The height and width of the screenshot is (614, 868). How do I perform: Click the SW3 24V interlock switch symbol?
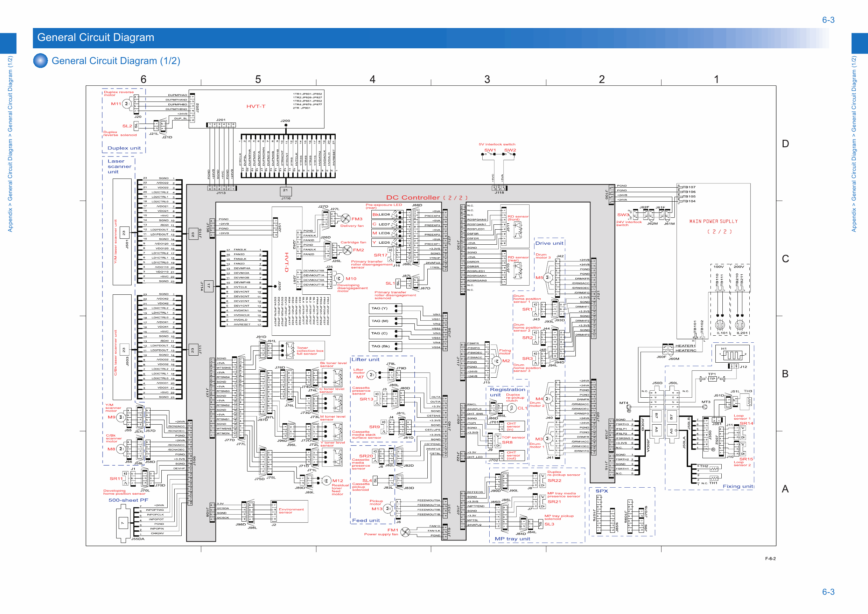point(631,216)
